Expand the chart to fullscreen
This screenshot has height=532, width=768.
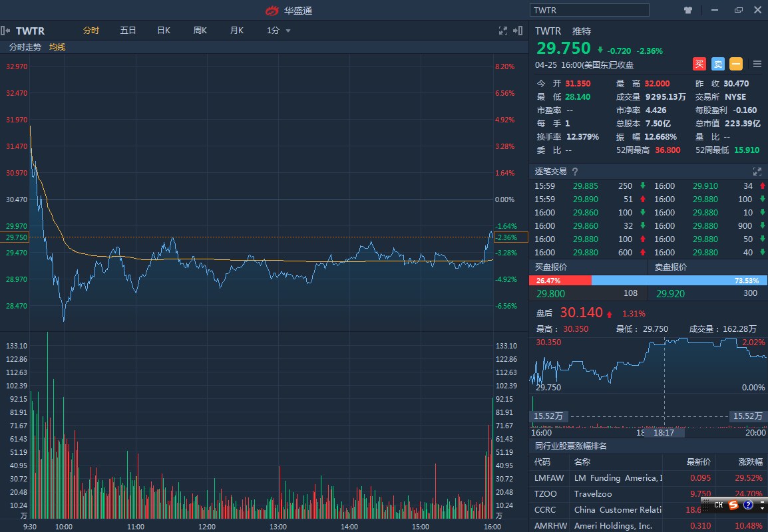click(x=503, y=31)
